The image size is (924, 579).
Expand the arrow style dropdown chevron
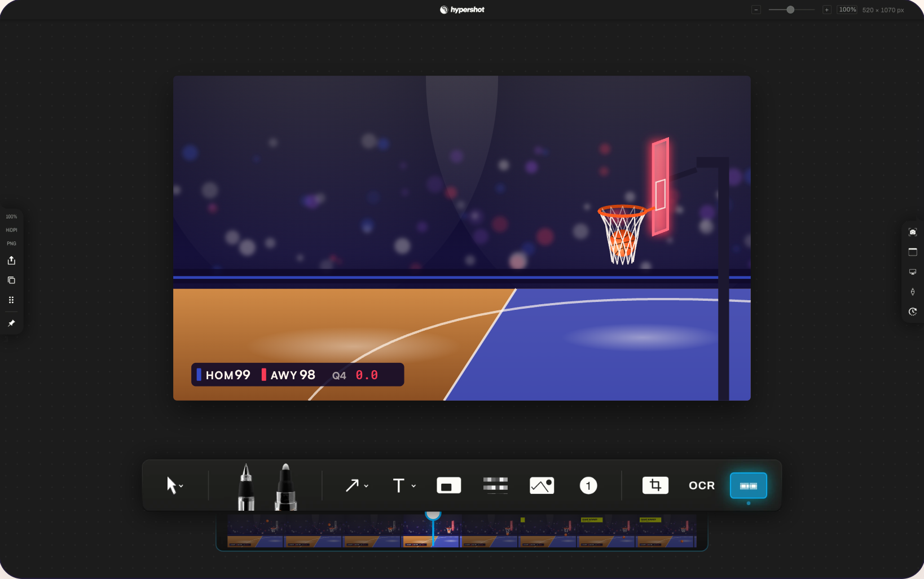click(366, 486)
